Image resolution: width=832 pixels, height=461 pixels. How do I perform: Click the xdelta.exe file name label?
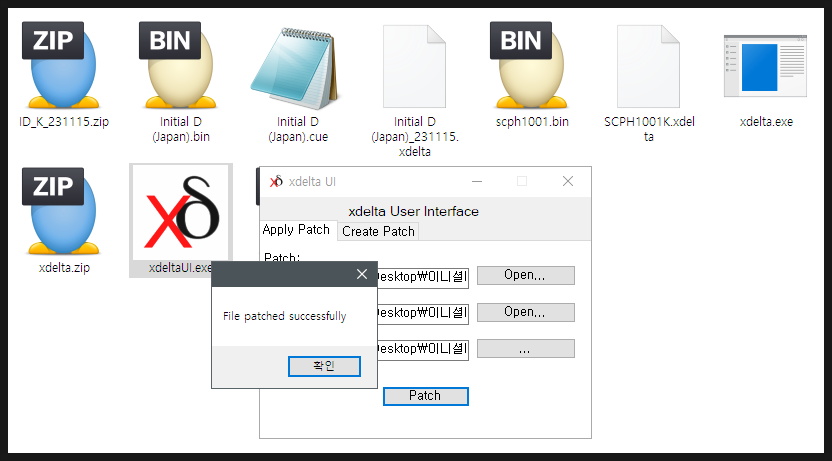pyautogui.click(x=766, y=121)
